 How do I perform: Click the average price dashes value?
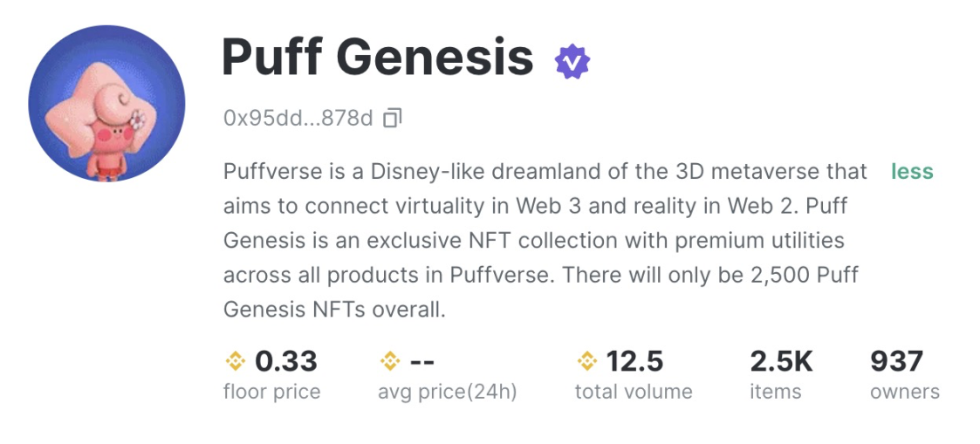[422, 360]
